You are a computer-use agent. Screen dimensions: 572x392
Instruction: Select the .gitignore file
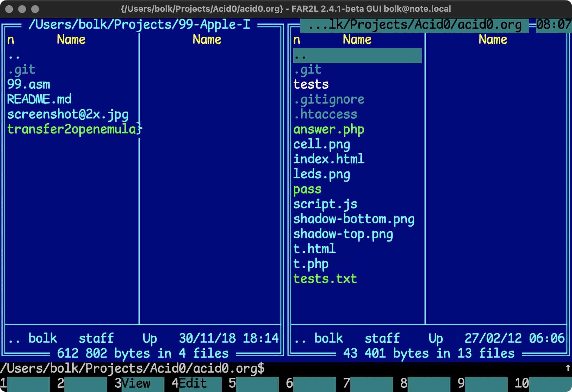click(329, 100)
